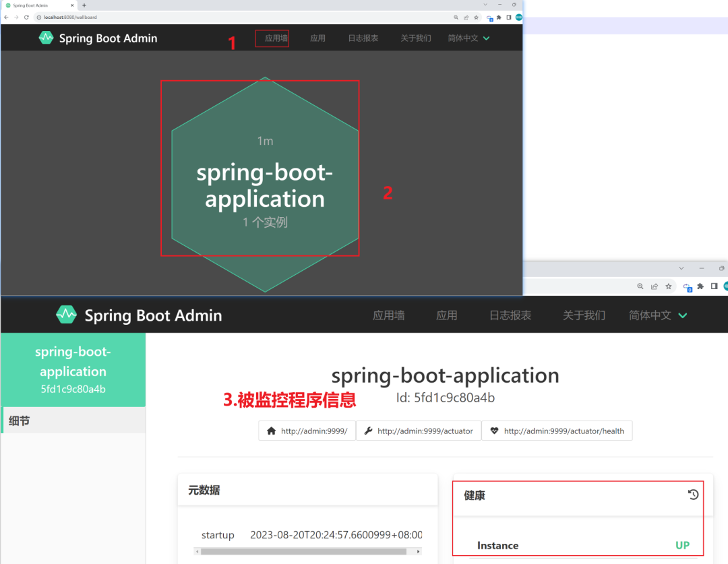Click the home icon URL http://admin:9999/

click(x=307, y=431)
